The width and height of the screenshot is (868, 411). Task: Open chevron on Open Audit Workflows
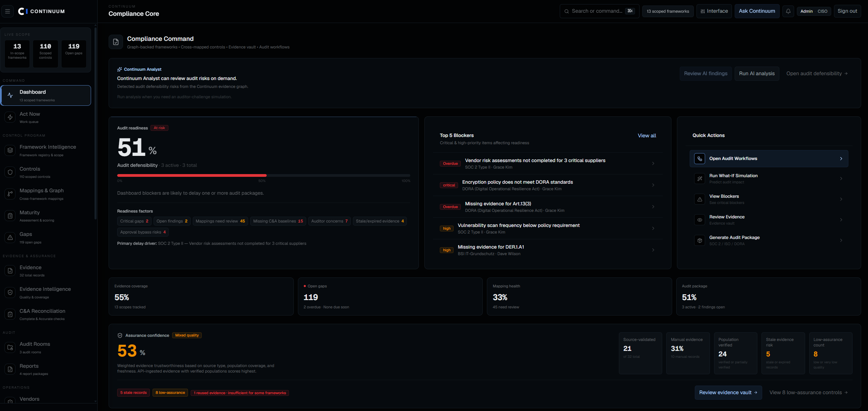click(x=841, y=159)
